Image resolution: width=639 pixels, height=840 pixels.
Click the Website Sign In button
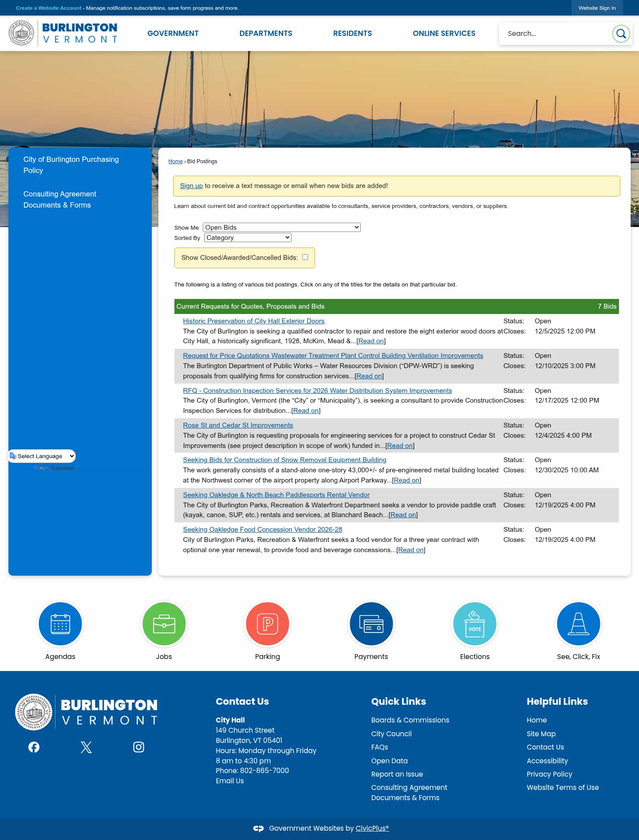[597, 8]
